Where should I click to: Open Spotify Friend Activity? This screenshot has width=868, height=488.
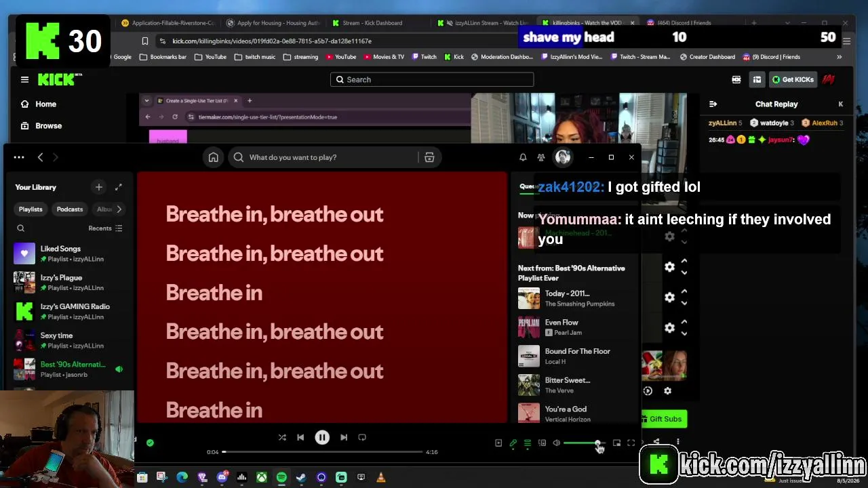(541, 157)
